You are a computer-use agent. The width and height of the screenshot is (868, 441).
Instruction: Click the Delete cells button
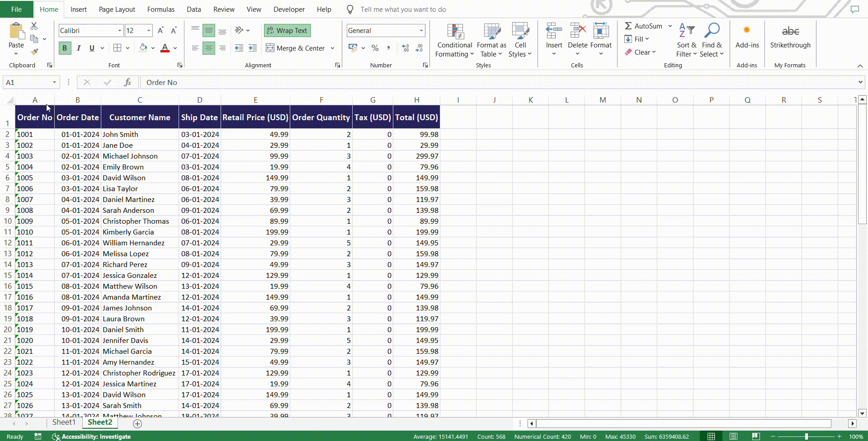click(577, 41)
